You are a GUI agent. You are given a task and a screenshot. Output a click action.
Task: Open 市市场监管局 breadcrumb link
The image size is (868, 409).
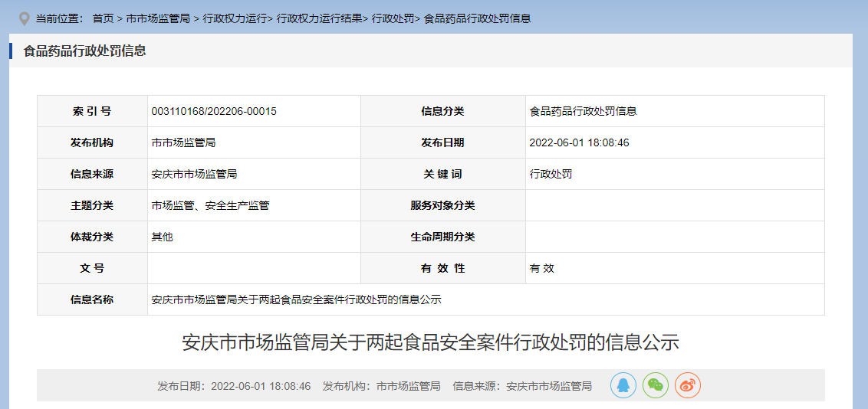[x=158, y=19]
